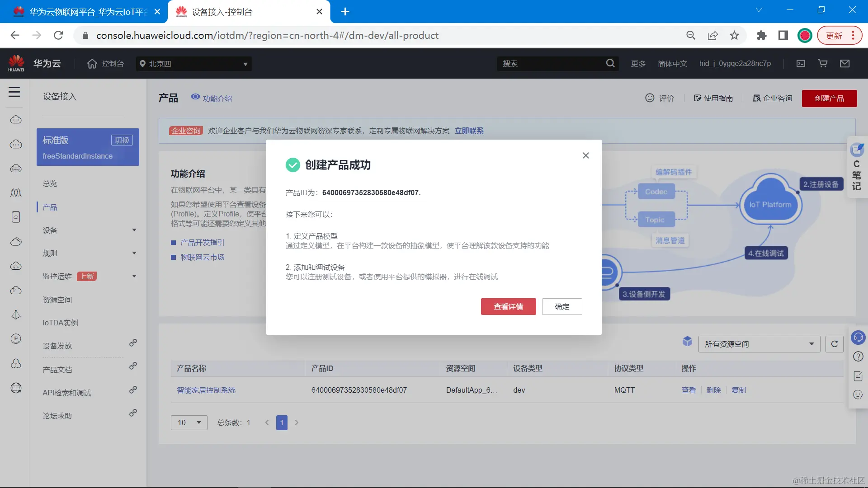Open the 简体中文 language menu
The height and width of the screenshot is (488, 868).
[672, 64]
